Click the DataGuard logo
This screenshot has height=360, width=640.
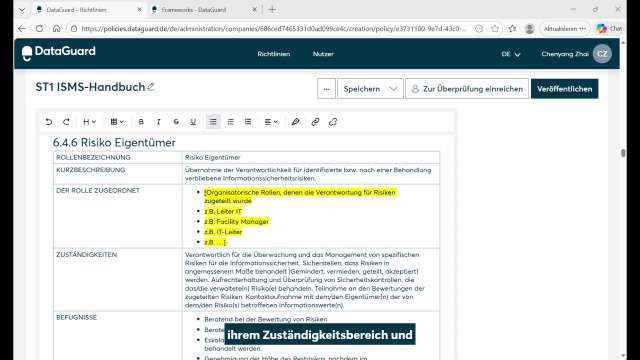59,53
